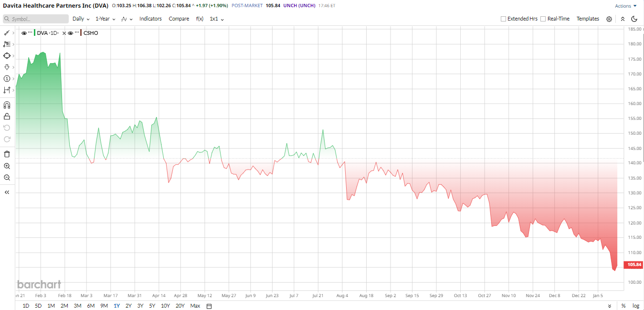Select the measurement range tool
This screenshot has width=644, height=310.
click(7, 90)
